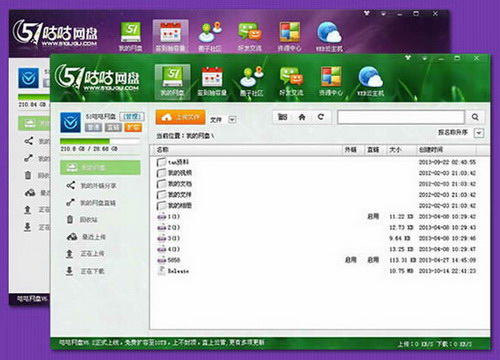Click highlighted green sidebar item in purple window
500x360 pixels.
pos(34,123)
